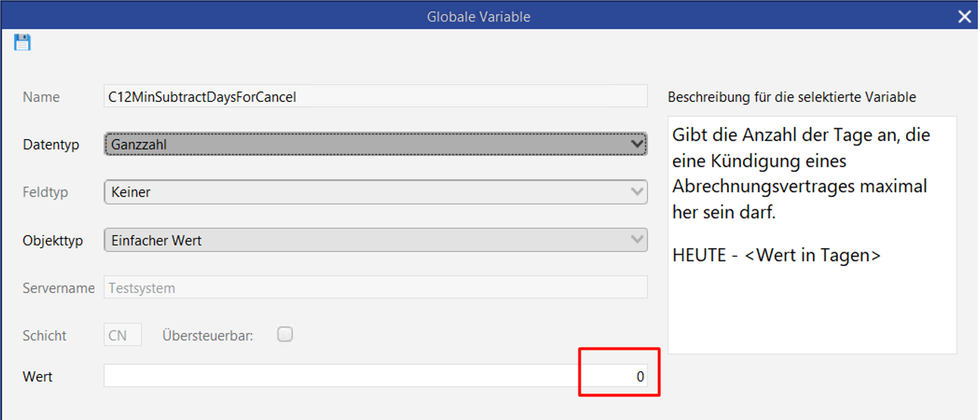Expand the Feldtyp dropdown showing Keiner
Image resolution: width=980 pixels, height=420 pixels.
pos(376,192)
